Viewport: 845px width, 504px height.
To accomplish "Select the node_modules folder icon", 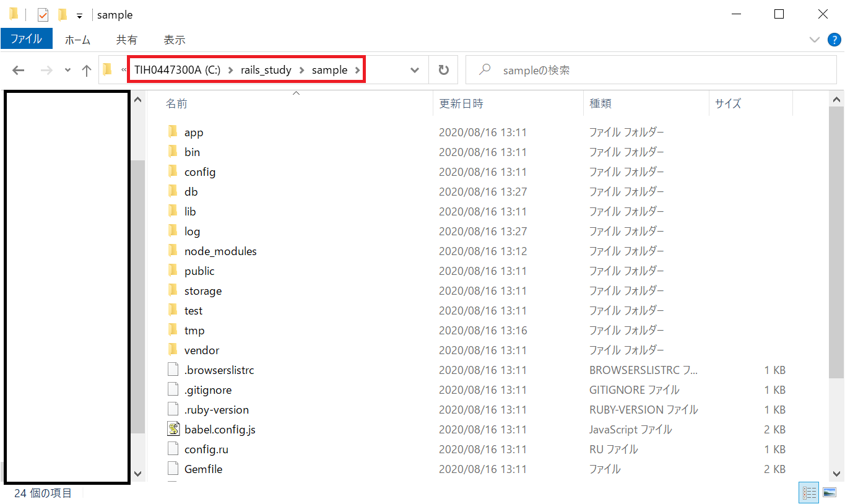I will 173,251.
